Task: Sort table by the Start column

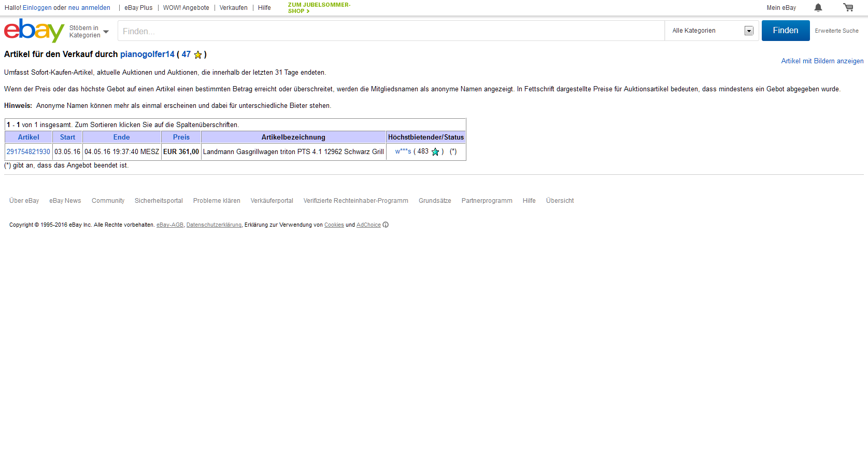Action: [x=67, y=137]
